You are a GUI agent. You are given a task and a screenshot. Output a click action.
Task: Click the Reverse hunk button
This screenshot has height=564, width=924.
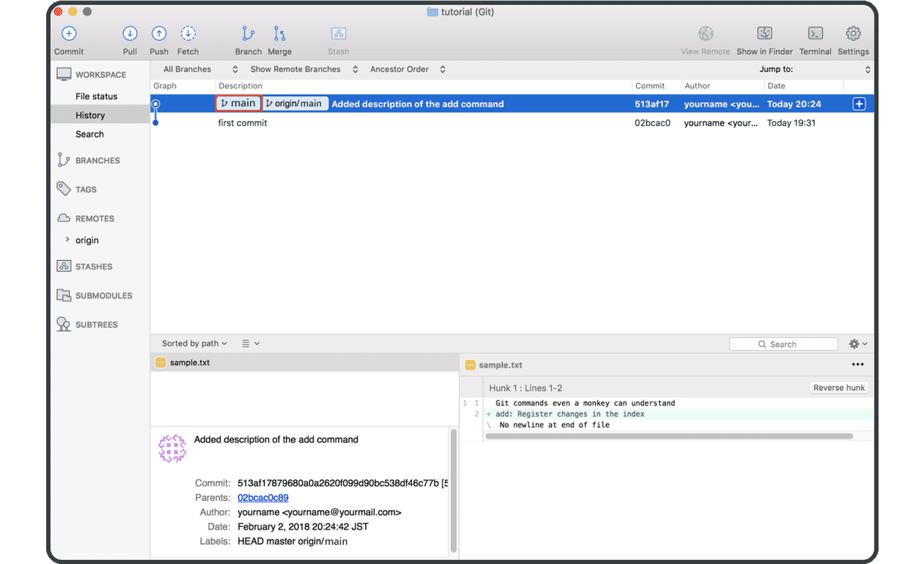pos(839,387)
